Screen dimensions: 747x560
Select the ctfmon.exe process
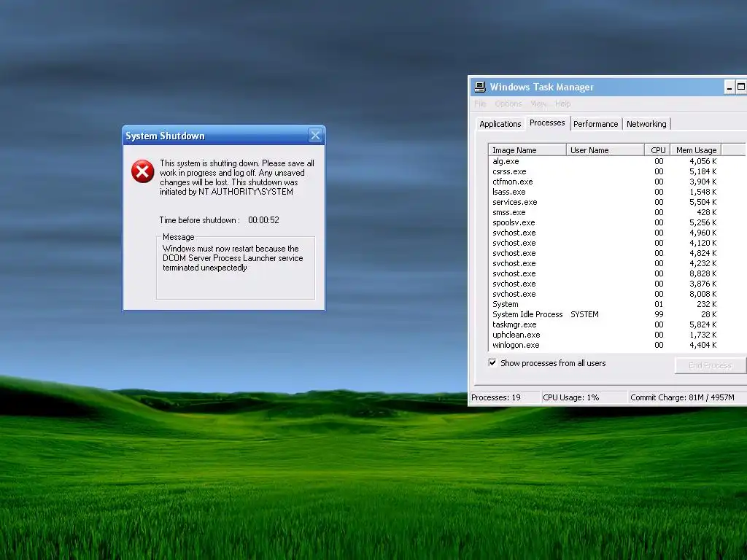point(605,182)
